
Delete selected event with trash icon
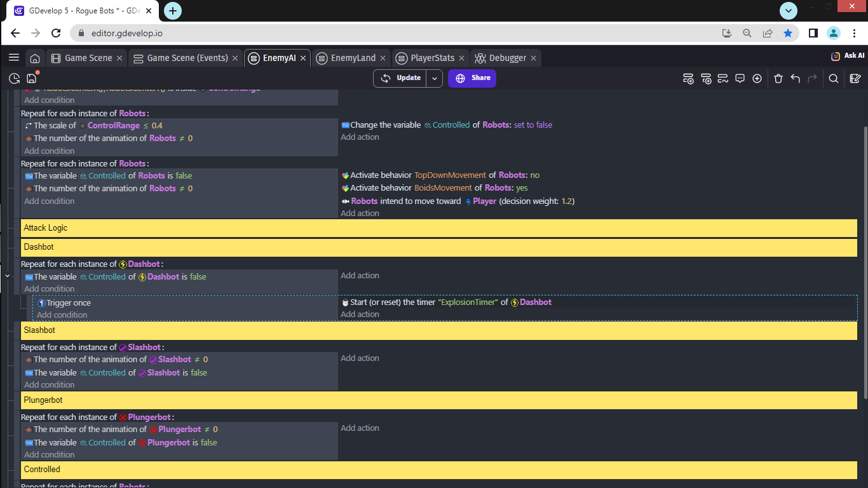point(778,79)
